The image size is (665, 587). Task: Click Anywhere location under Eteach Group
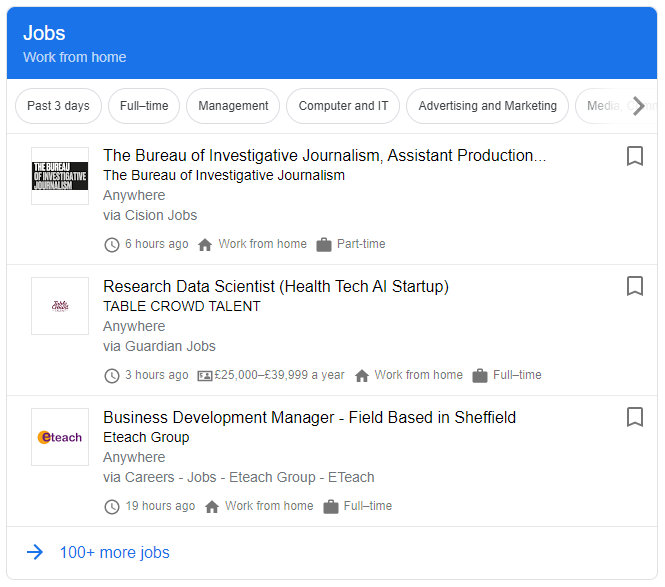pyautogui.click(x=134, y=458)
